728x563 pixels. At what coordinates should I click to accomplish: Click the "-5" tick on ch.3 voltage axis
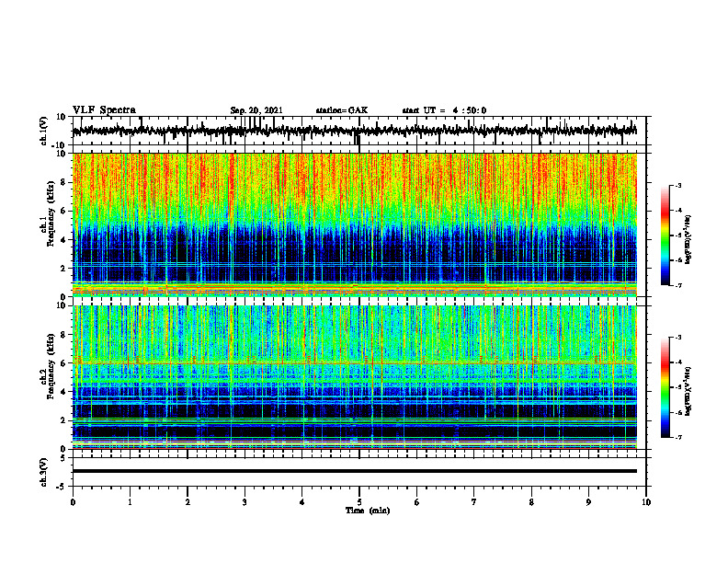click(x=62, y=487)
